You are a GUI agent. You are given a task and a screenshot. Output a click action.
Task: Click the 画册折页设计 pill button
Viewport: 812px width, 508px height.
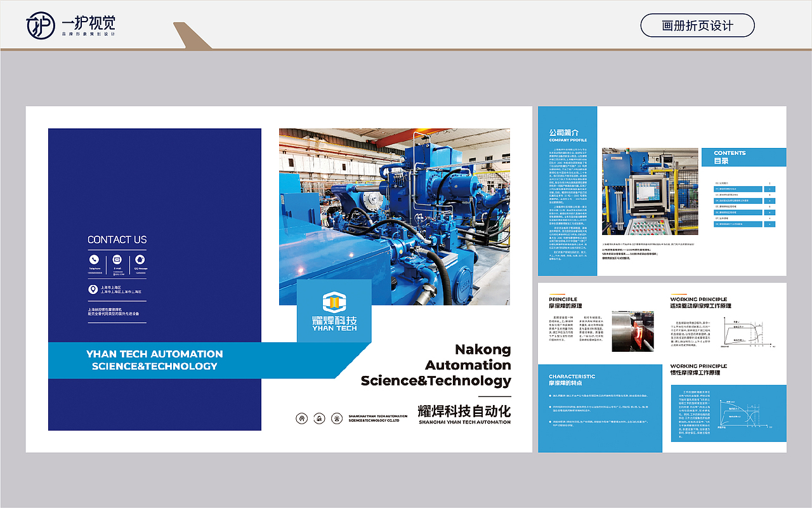coord(697,25)
